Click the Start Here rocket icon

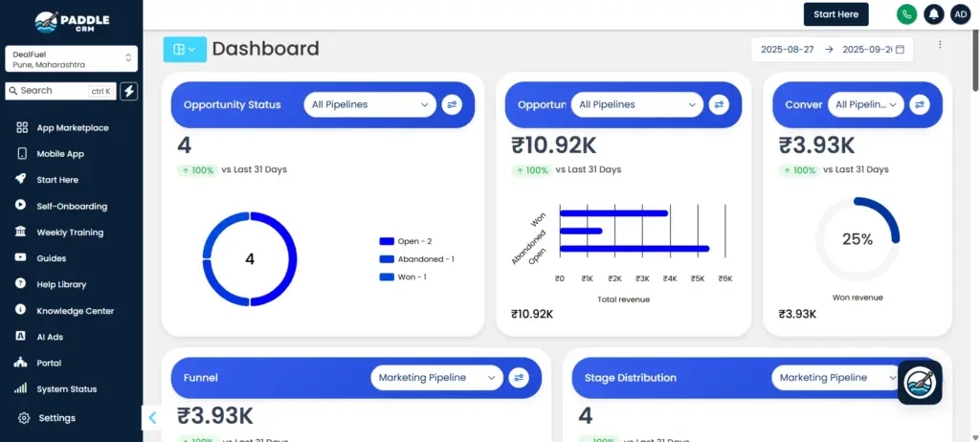coord(21,180)
